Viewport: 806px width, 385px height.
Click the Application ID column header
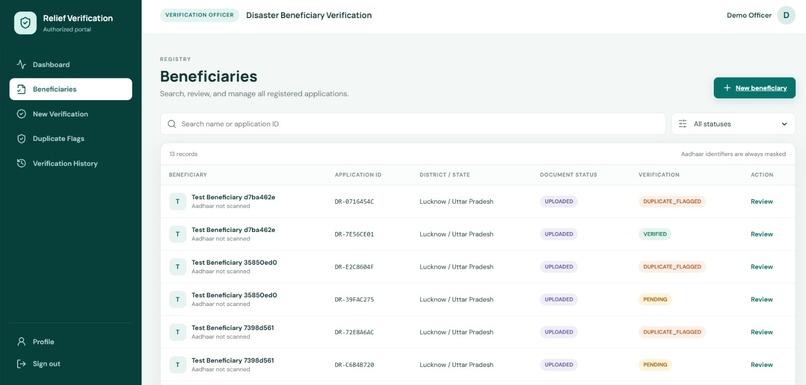tap(358, 175)
